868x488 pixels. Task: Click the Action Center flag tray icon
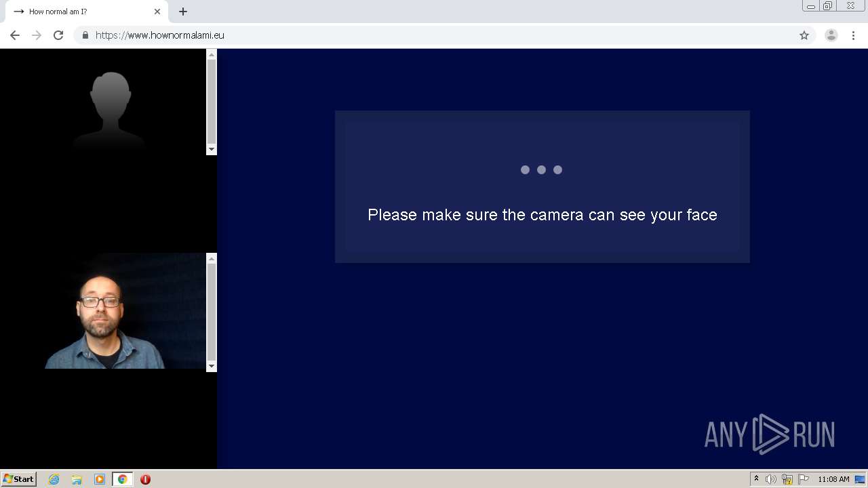point(804,479)
